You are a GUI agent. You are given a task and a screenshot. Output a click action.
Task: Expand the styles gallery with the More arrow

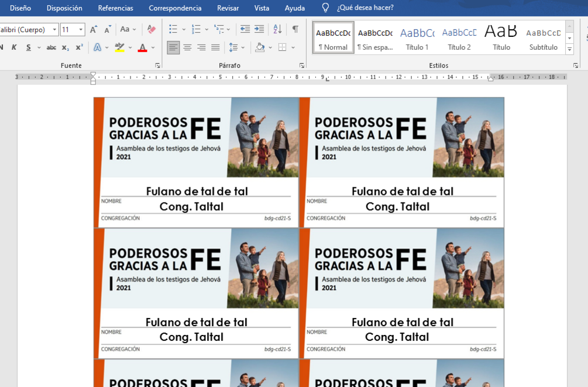pos(570,49)
